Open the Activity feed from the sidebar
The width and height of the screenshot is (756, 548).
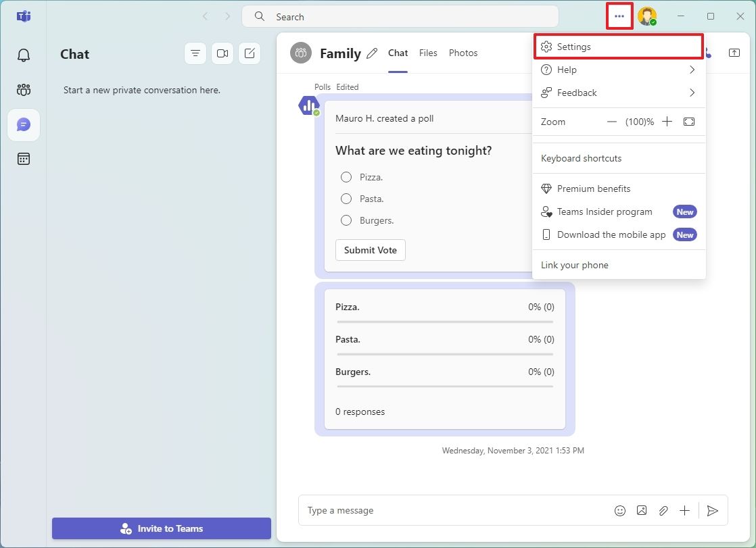(x=23, y=56)
